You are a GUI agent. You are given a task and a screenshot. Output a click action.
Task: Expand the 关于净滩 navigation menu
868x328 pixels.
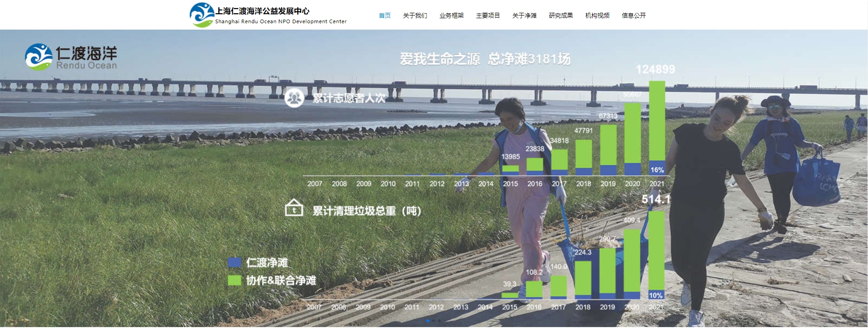[x=524, y=15]
